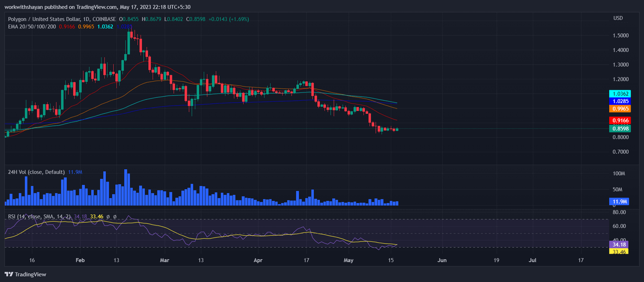Click the Jun marker on time axis

click(442, 260)
